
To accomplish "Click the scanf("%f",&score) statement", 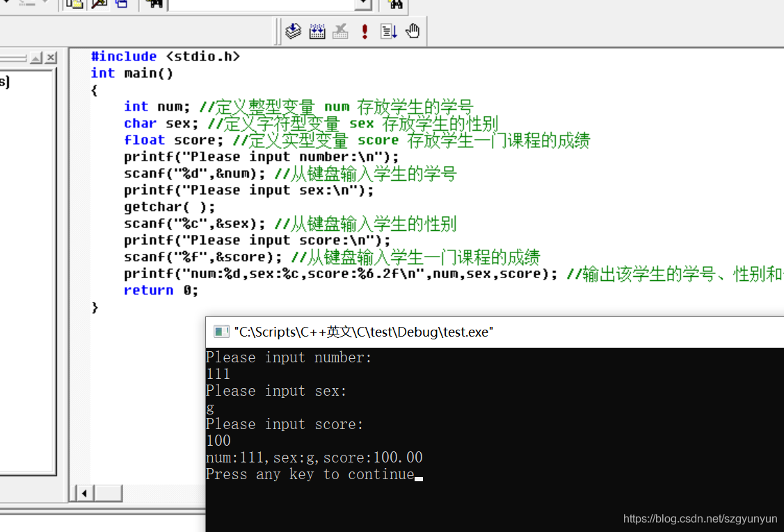I will 203,257.
